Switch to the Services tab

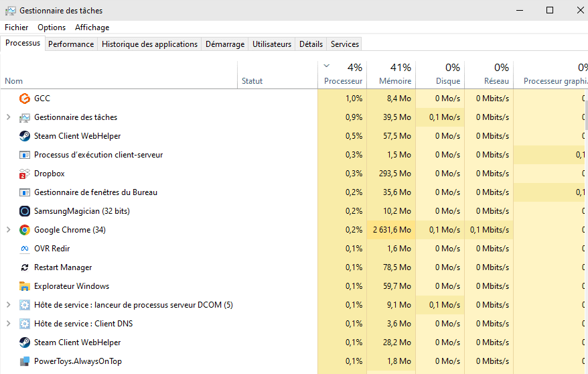coord(345,44)
